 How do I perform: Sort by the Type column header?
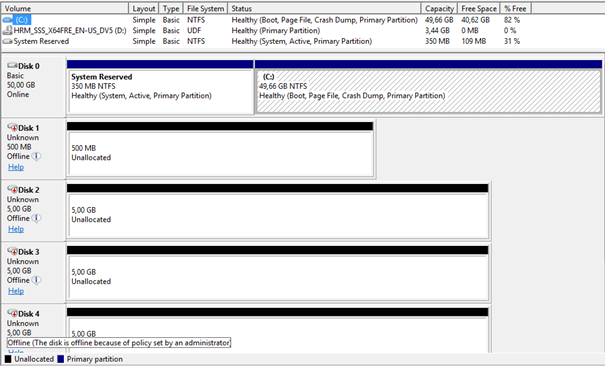point(171,8)
